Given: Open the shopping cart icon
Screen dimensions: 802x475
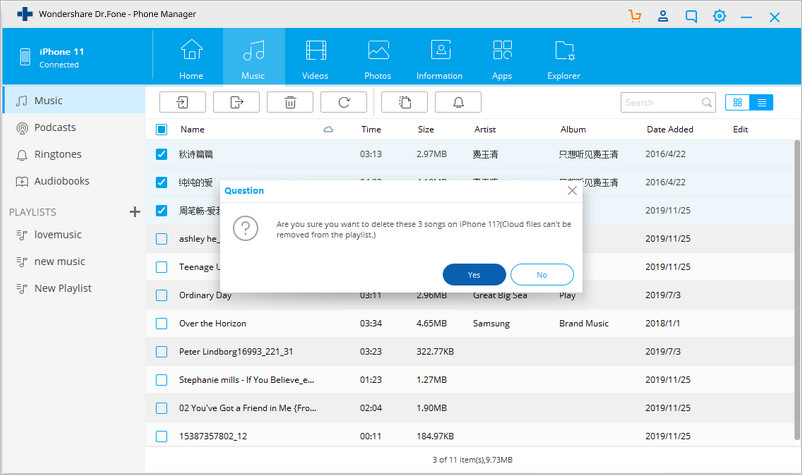Looking at the screenshot, I should point(635,16).
